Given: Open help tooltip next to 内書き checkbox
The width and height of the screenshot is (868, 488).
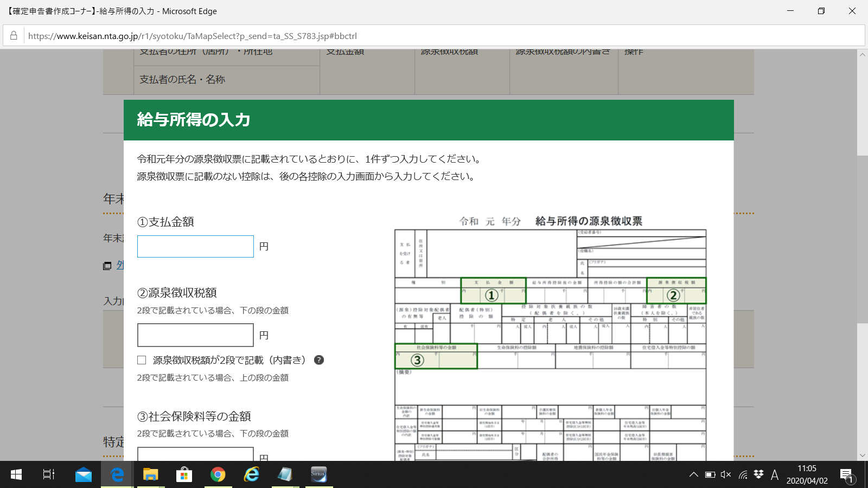Looking at the screenshot, I should 319,360.
